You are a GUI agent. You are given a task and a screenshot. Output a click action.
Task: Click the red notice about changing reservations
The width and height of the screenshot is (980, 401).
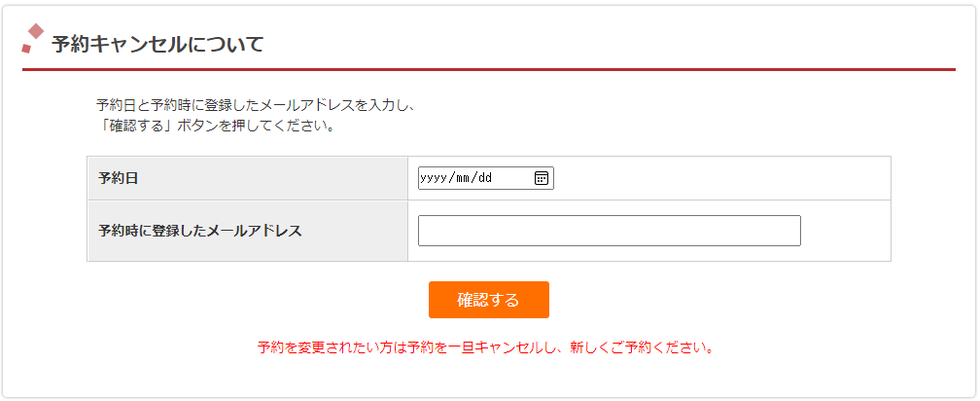coord(486,347)
